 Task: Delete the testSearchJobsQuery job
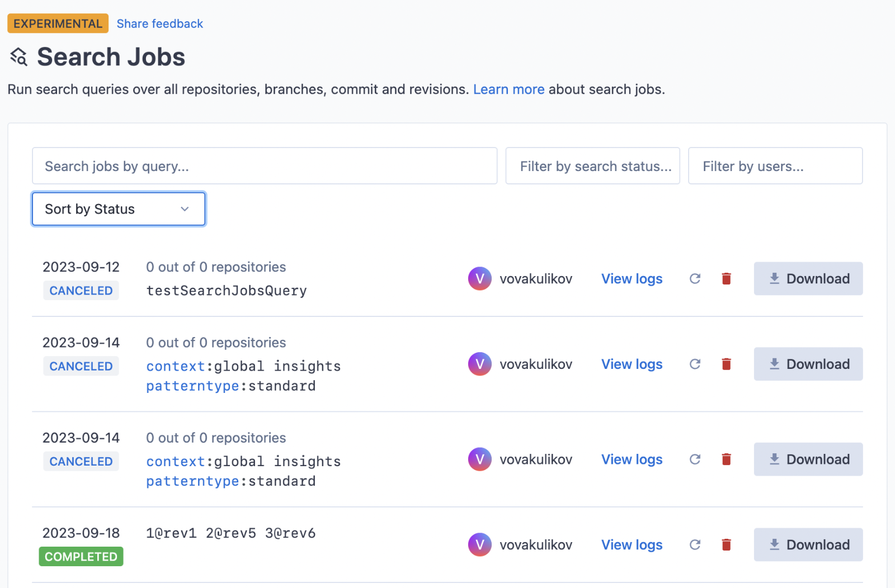click(726, 278)
